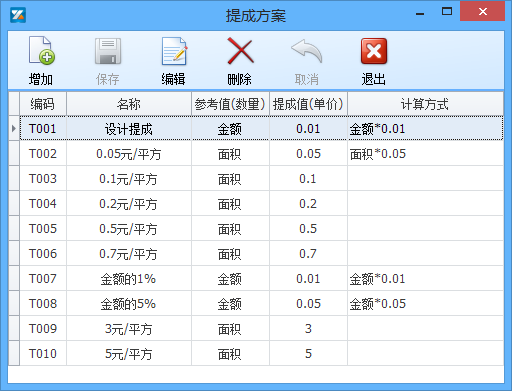
Task: Select the 0.5元/平方 name cell
Action: click(x=129, y=228)
